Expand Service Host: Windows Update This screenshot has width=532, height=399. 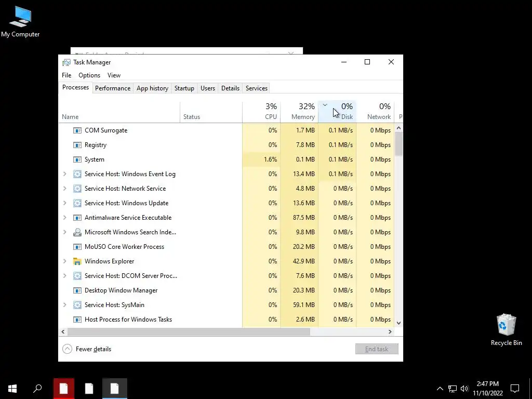coord(65,203)
